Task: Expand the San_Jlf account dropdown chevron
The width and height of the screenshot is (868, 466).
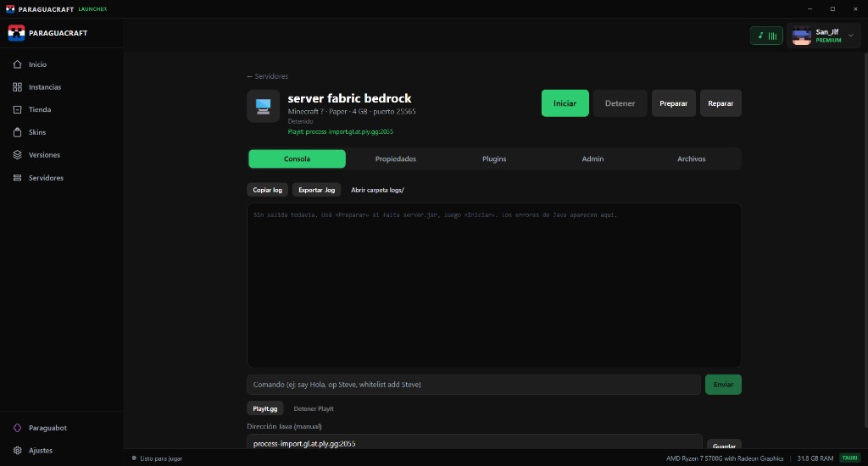Action: (851, 36)
